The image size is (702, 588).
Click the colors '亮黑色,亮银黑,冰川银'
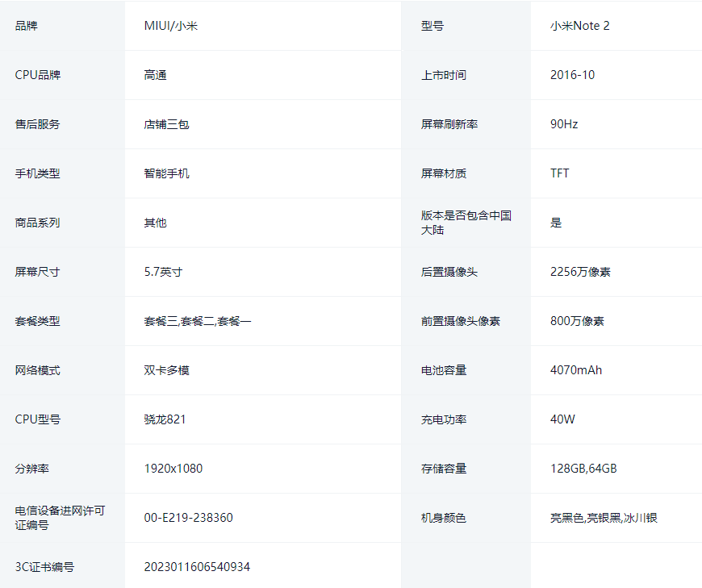[604, 518]
